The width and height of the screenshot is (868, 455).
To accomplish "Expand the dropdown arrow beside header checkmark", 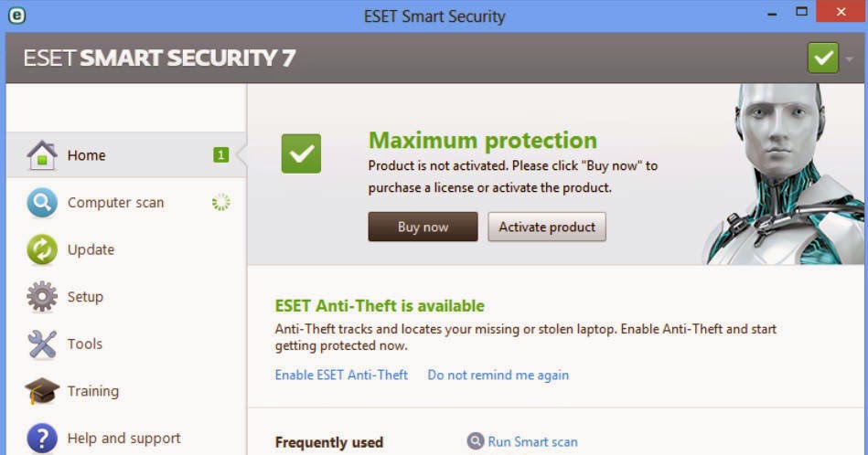I will pos(849,58).
